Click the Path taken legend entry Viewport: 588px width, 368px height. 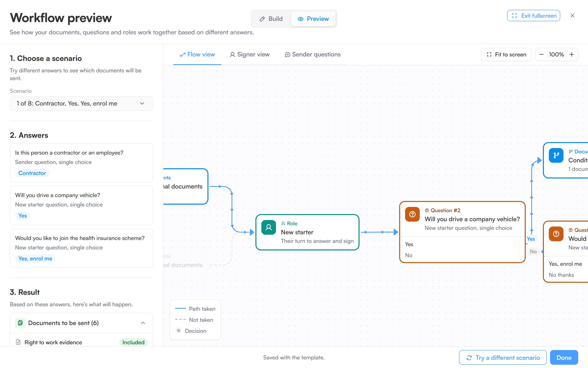pos(195,309)
